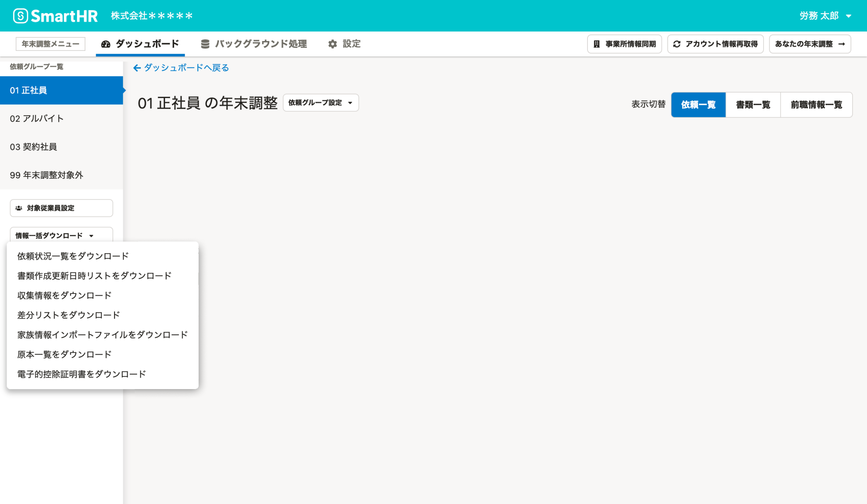Click the back arrow icon before ダッシュボードへ戻る

click(x=137, y=68)
